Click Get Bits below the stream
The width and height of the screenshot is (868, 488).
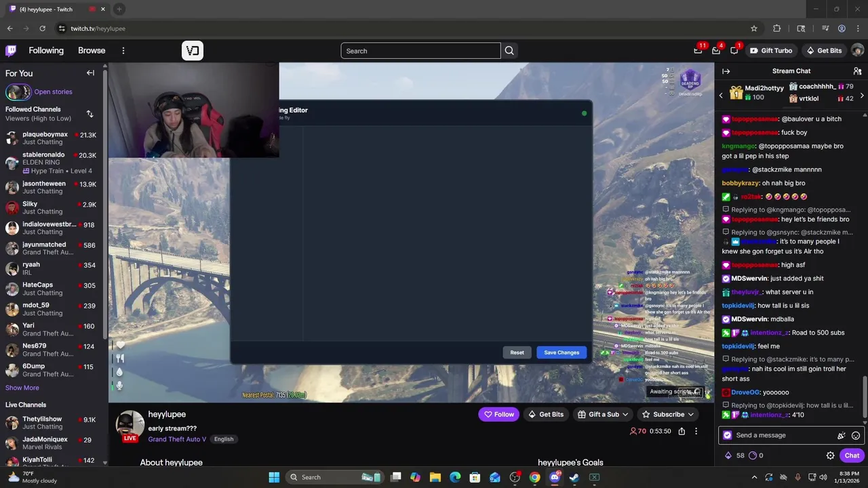click(546, 414)
